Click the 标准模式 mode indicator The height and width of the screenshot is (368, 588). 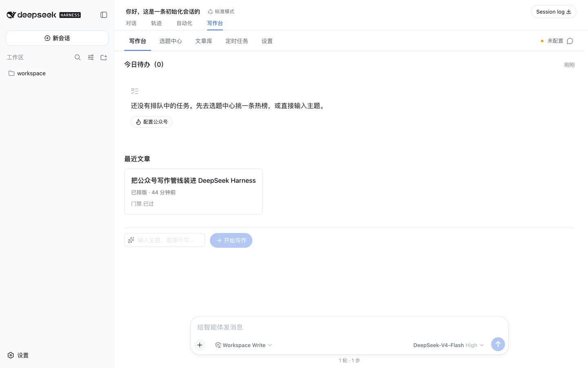click(x=221, y=11)
